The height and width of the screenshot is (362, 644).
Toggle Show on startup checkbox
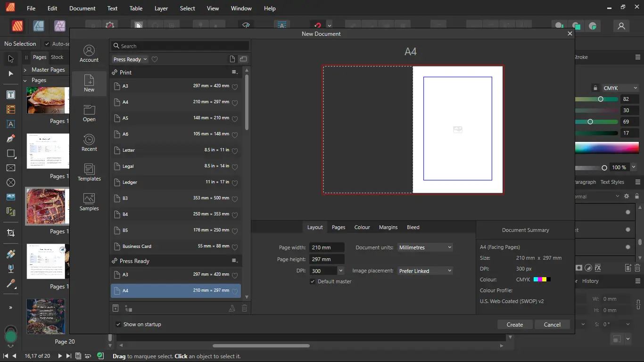click(x=118, y=324)
